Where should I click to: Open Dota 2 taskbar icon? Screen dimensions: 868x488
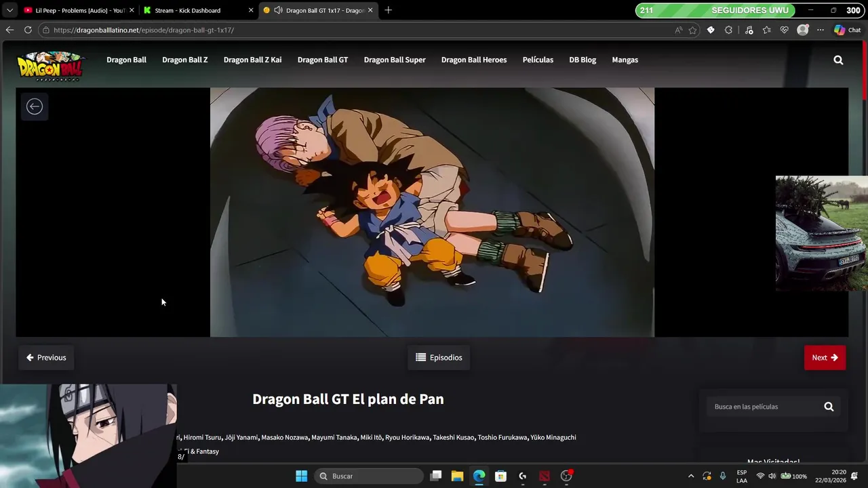pos(544,476)
